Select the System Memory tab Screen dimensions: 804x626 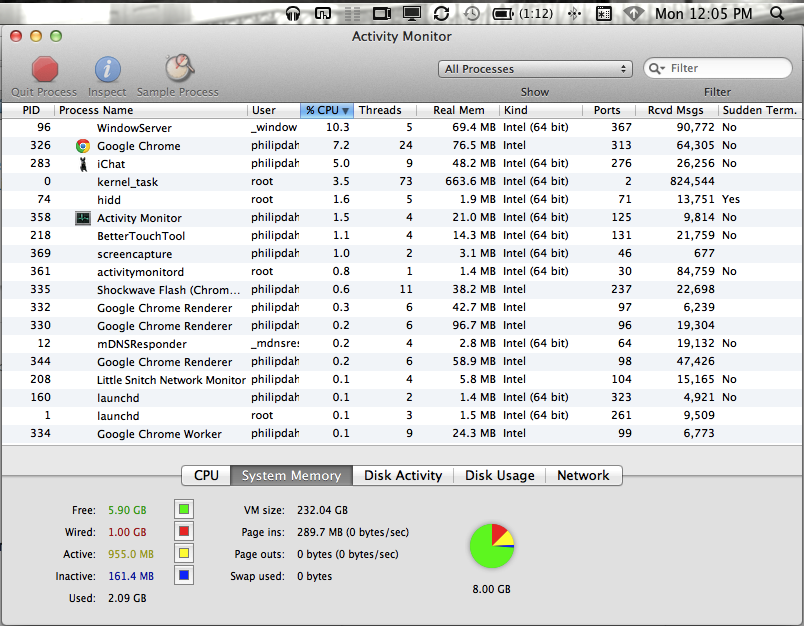click(291, 475)
